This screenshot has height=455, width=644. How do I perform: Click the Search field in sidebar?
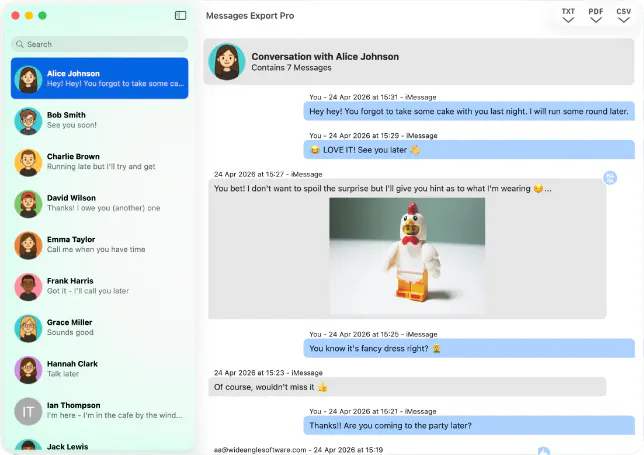coord(99,44)
